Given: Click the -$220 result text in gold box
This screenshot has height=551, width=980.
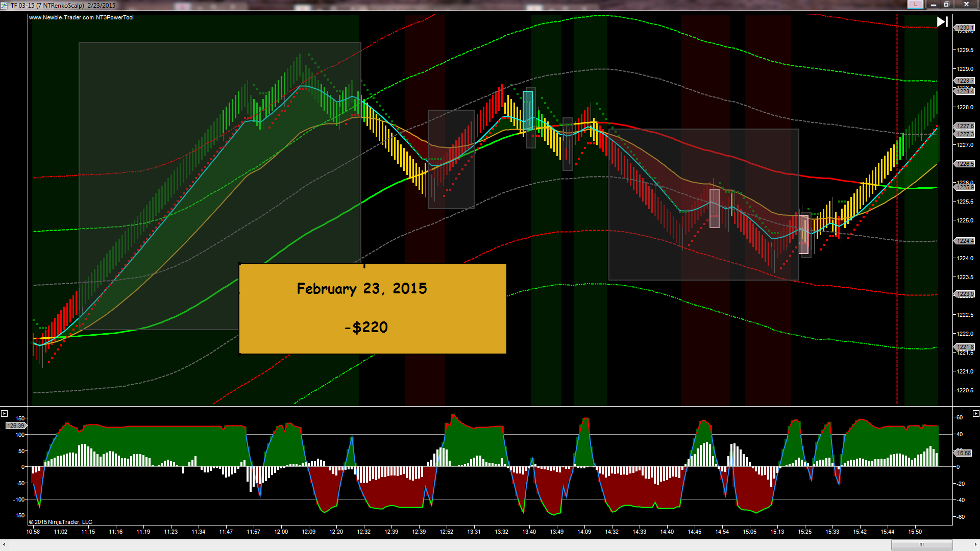Looking at the screenshot, I should coord(366,327).
